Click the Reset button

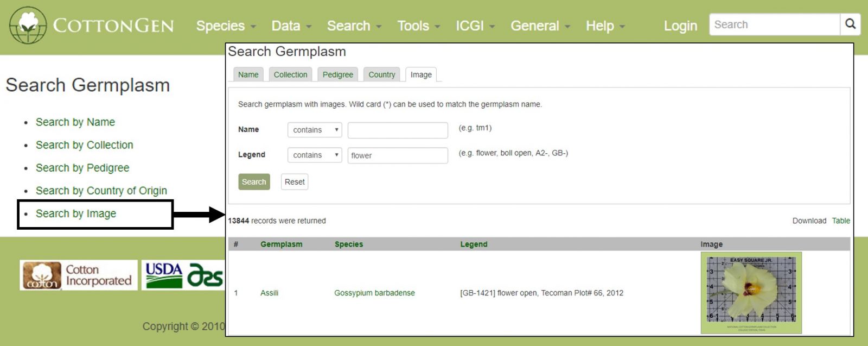[295, 182]
